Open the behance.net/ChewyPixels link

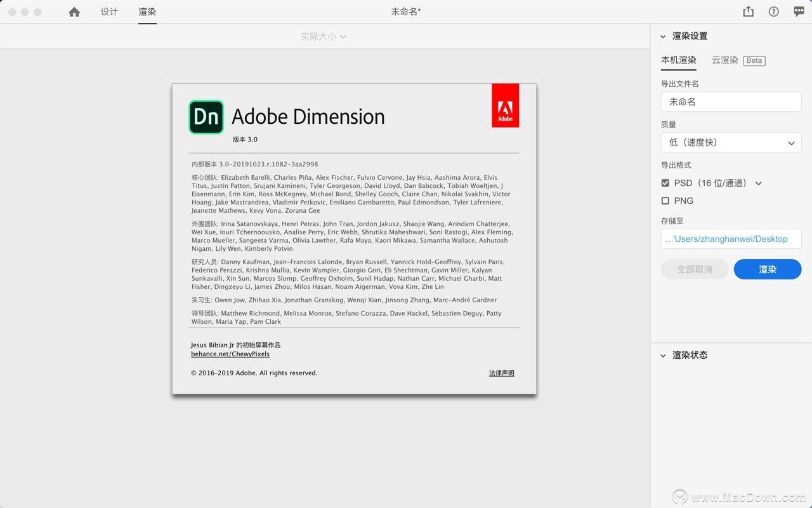click(x=230, y=354)
